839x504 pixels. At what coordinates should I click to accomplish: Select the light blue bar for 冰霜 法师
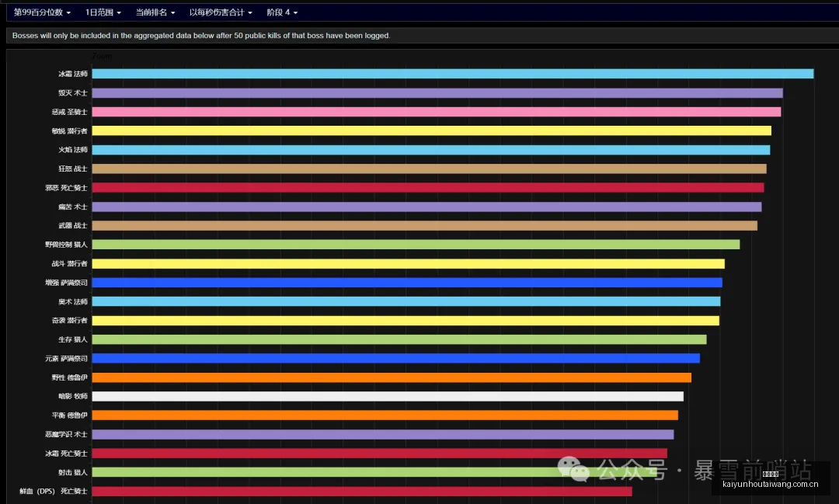pos(453,74)
